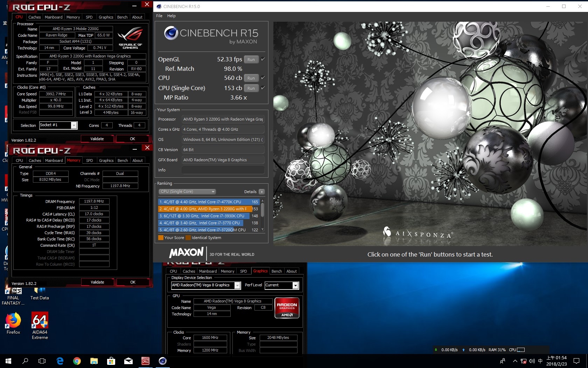588x368 pixels.
Task: Open the People tray icon
Action: click(x=503, y=361)
